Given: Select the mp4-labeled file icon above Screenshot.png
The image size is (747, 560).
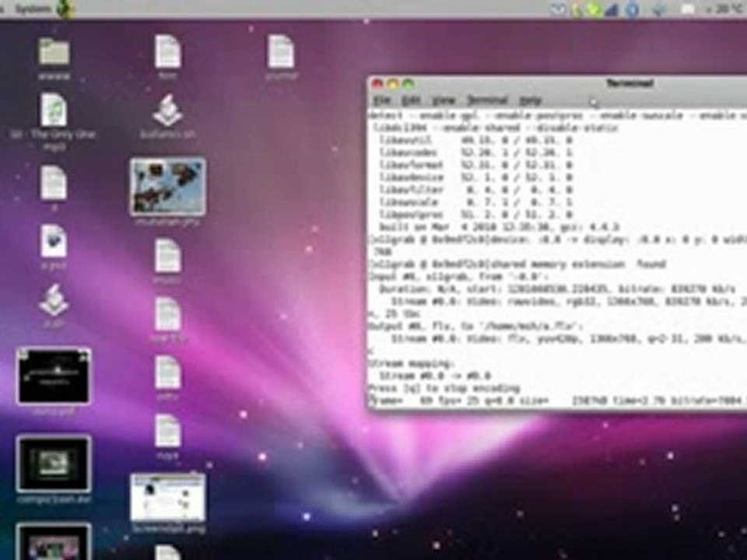Looking at the screenshot, I should [x=168, y=432].
